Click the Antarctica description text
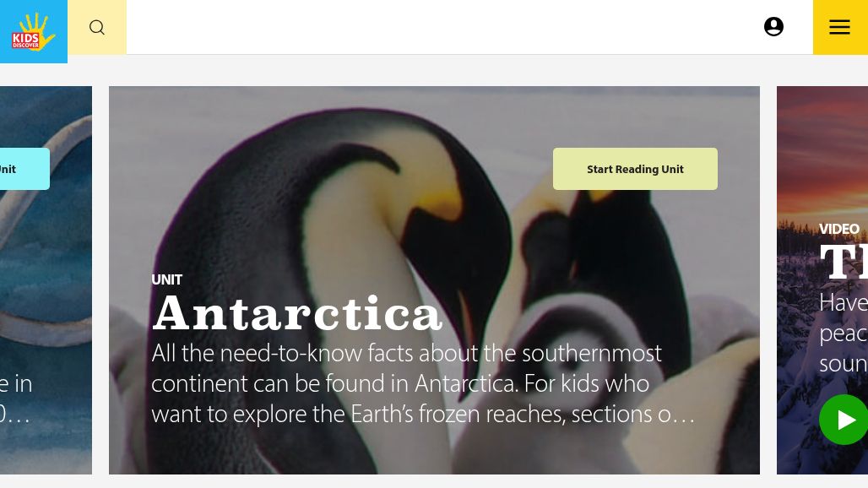Screen dimensions: 868x488 (423, 383)
